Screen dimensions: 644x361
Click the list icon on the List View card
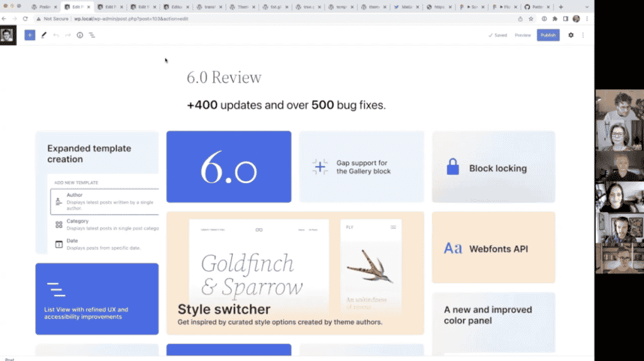(x=56, y=289)
